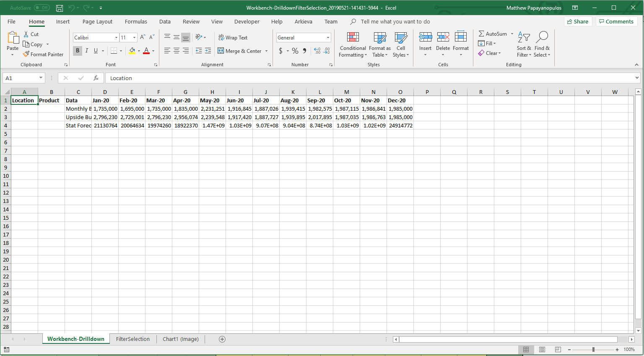The height and width of the screenshot is (356, 644).
Task: Open Sort & Filter dropdown
Action: tap(524, 44)
